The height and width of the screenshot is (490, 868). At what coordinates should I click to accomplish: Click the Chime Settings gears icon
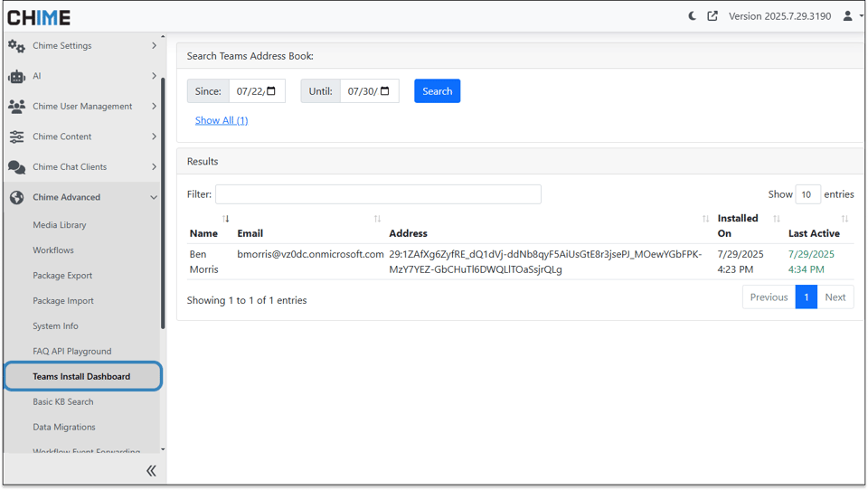[x=16, y=46]
